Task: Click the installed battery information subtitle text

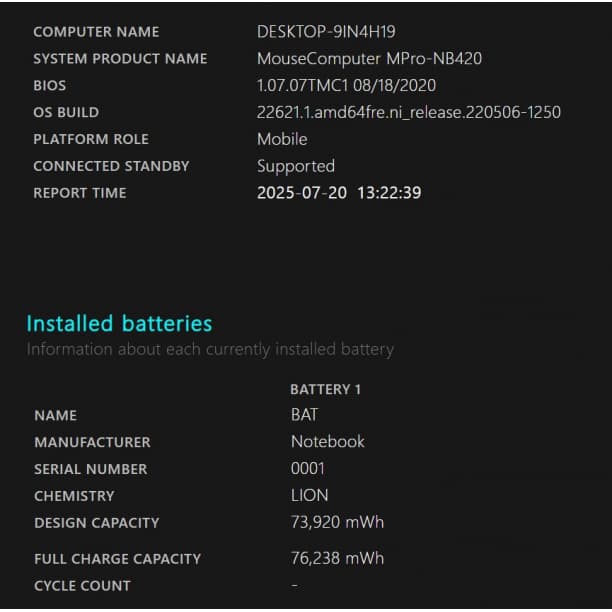Action: [x=210, y=350]
